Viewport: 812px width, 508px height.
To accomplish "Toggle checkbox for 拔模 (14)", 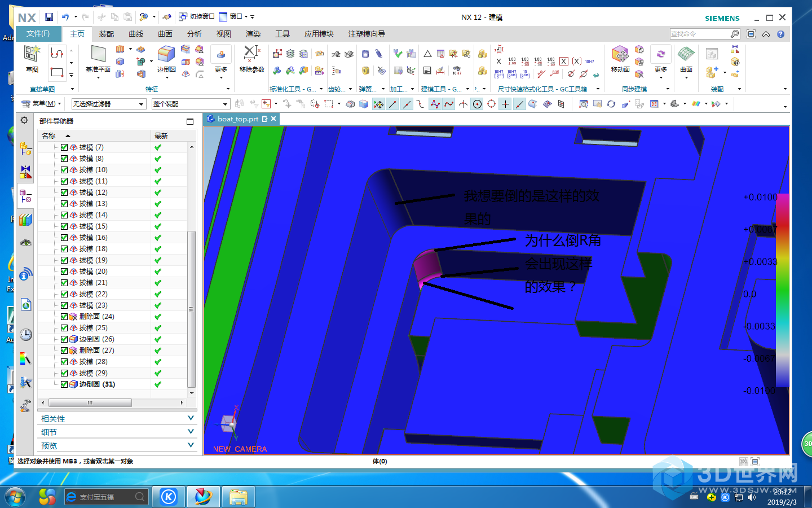I will [x=64, y=215].
